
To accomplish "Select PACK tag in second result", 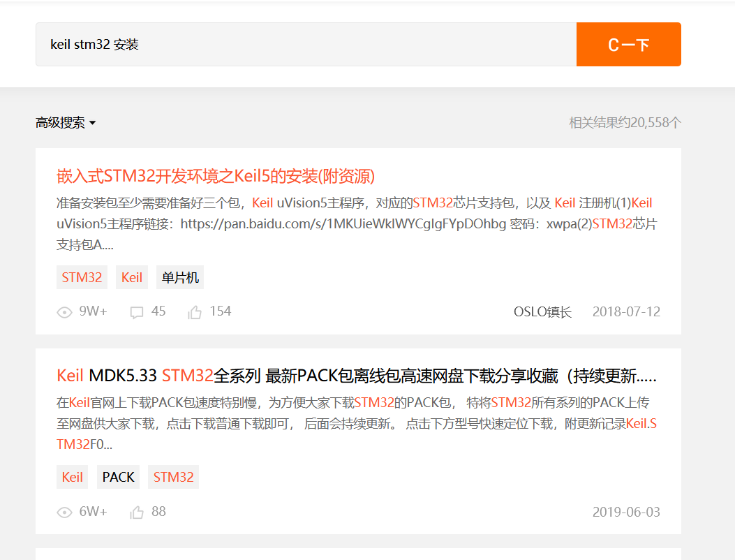I will tap(118, 477).
